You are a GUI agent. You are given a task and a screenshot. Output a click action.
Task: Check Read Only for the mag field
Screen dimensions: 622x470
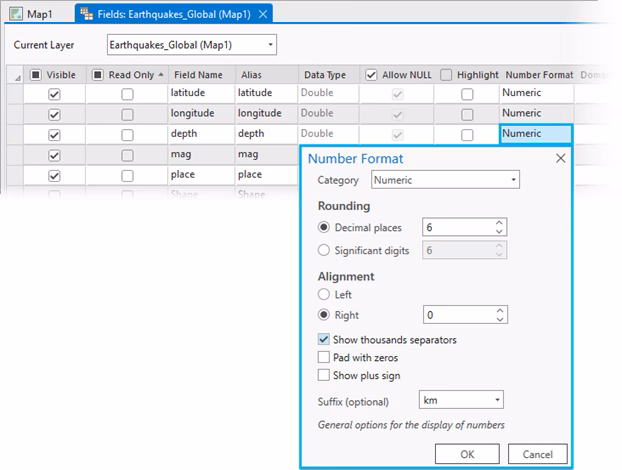point(127,155)
